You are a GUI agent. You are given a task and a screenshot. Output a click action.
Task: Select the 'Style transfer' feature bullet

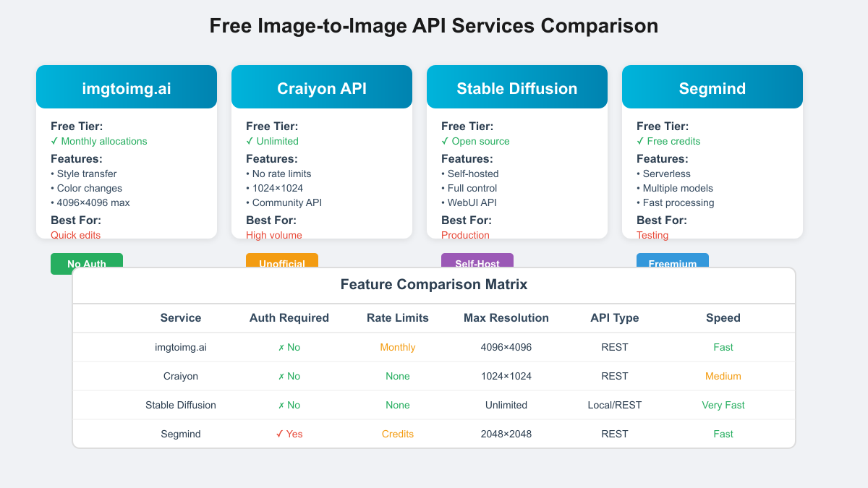click(84, 174)
